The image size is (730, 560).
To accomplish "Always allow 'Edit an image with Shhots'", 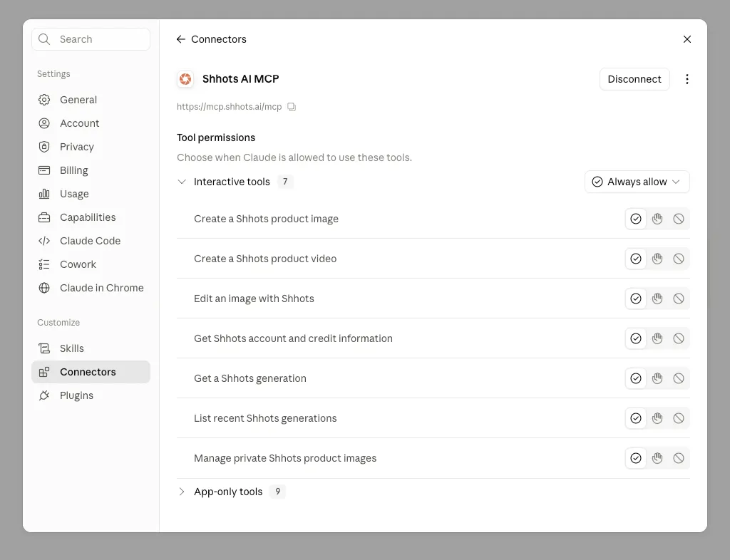I will (x=635, y=299).
